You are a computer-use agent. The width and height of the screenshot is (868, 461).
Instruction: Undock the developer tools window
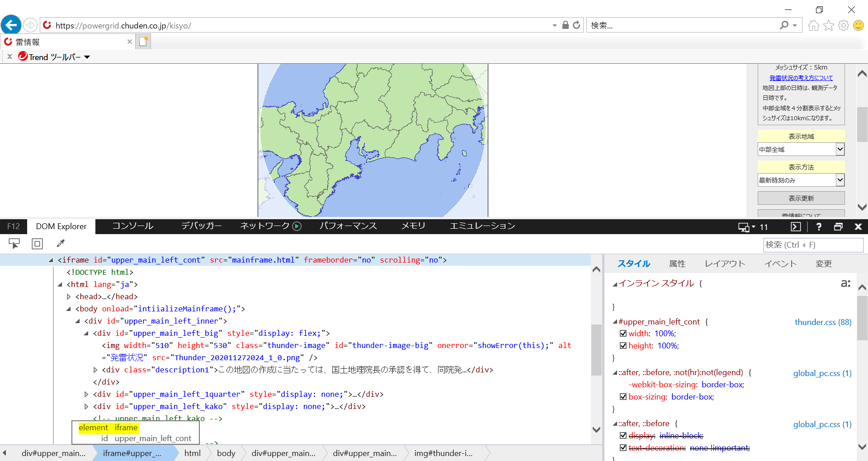(838, 227)
